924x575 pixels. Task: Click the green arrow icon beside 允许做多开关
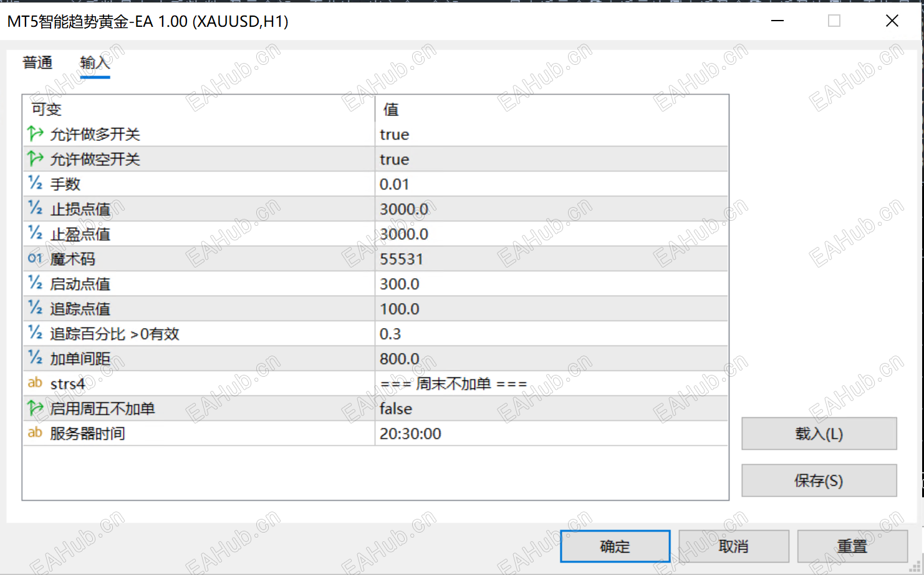35,133
